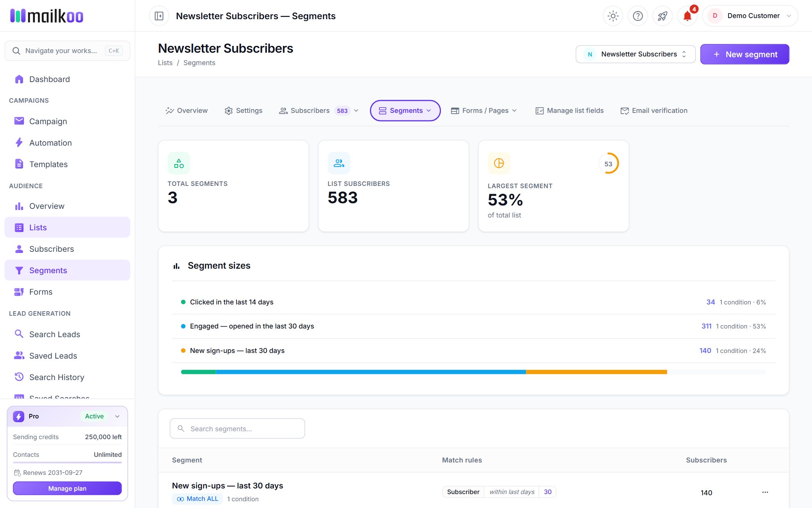
Task: Open Subscribers in sidebar
Action: point(67,249)
